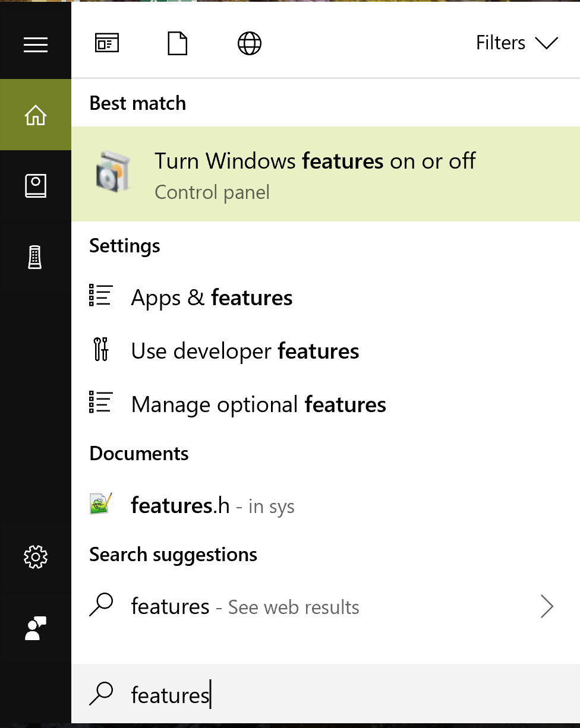580x728 pixels.
Task: Click the Control panel icon in best match
Action: click(113, 172)
